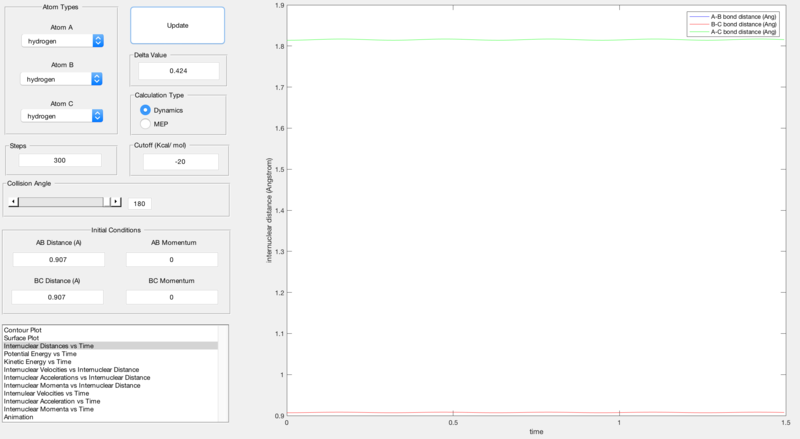This screenshot has width=800, height=439.
Task: Click the BC Distance input field
Action: point(57,297)
